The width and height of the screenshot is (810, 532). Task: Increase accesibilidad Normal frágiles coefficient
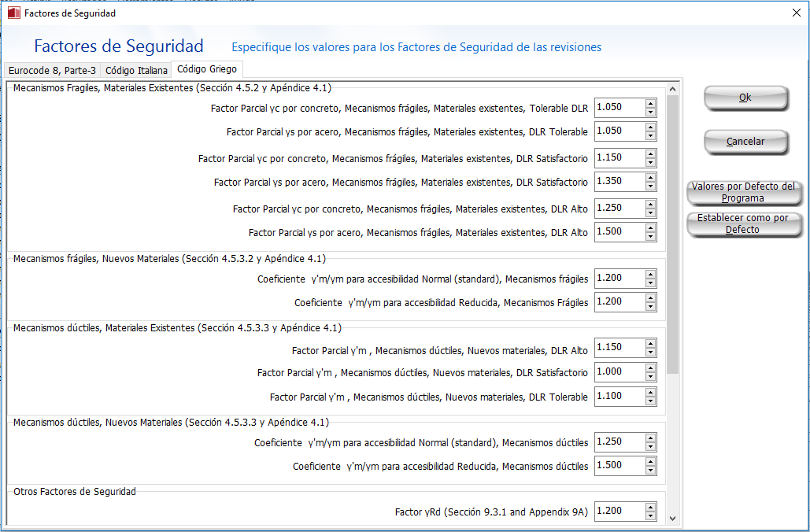click(x=650, y=275)
